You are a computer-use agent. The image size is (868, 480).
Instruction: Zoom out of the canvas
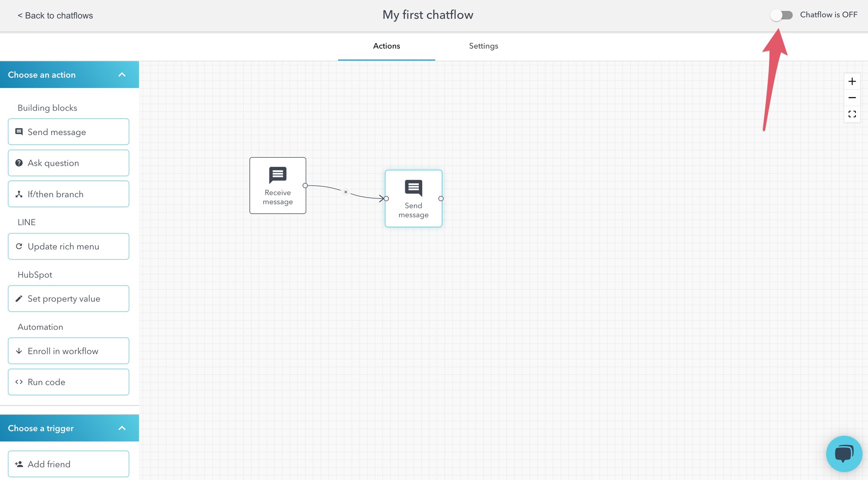(852, 97)
